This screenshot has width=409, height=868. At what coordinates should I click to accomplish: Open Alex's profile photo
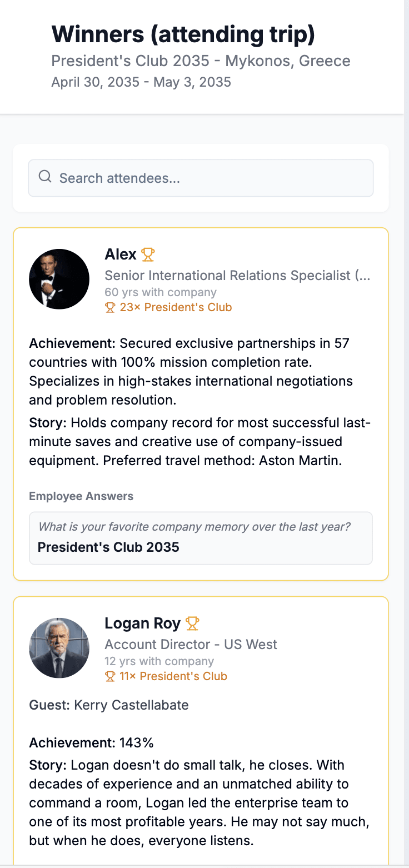[x=59, y=279]
